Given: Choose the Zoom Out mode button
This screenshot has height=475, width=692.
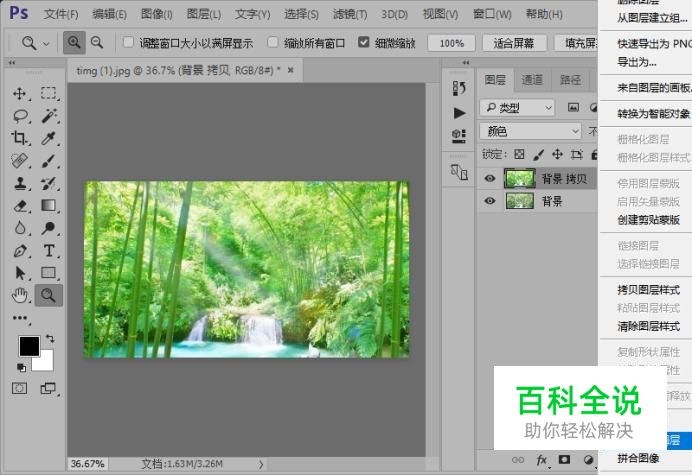Looking at the screenshot, I should (x=97, y=43).
